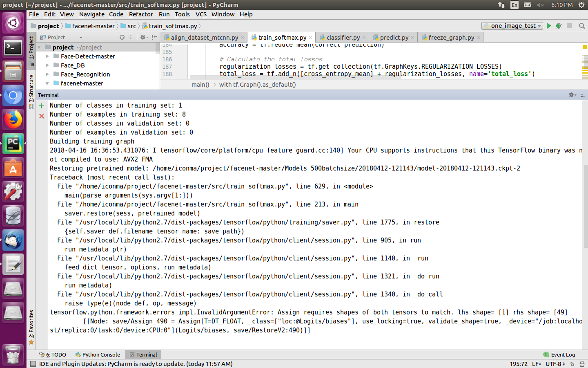Toggle tool window bars at bottom-left corner

coord(33,364)
